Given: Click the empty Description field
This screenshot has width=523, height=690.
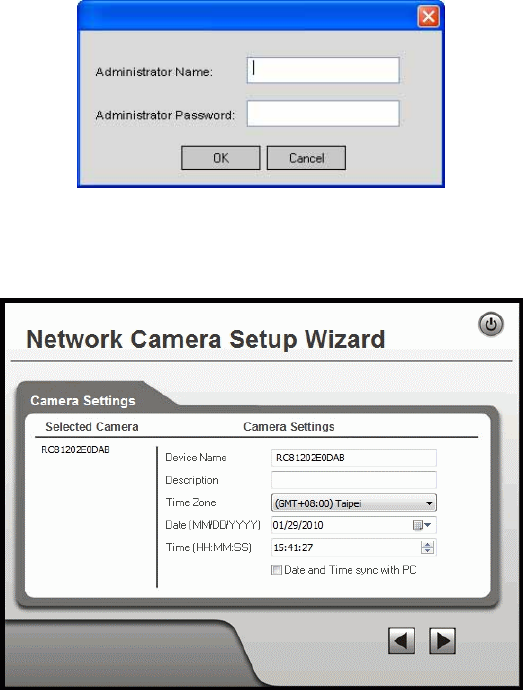Looking at the screenshot, I should click(354, 480).
